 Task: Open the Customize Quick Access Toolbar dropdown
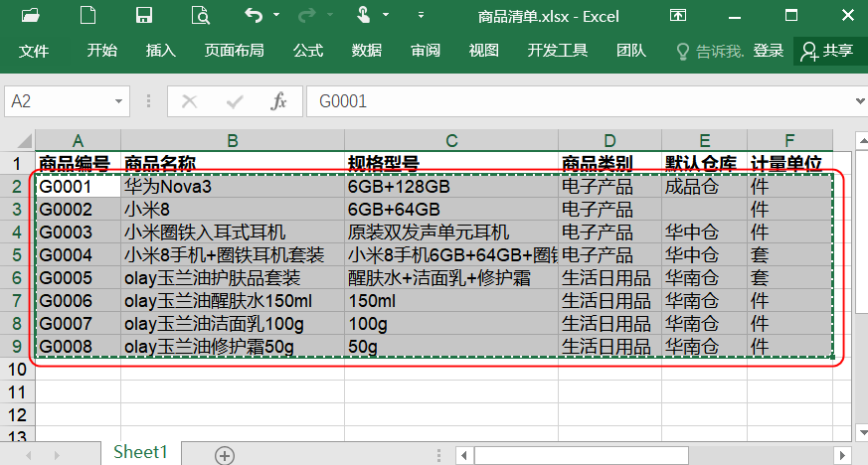click(421, 17)
